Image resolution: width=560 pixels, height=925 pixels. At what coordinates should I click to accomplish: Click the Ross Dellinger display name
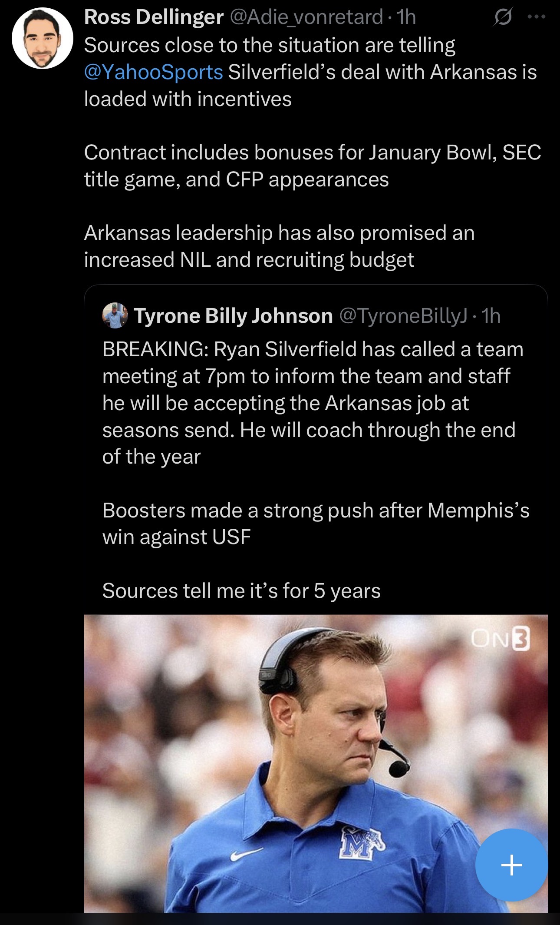pyautogui.click(x=154, y=17)
